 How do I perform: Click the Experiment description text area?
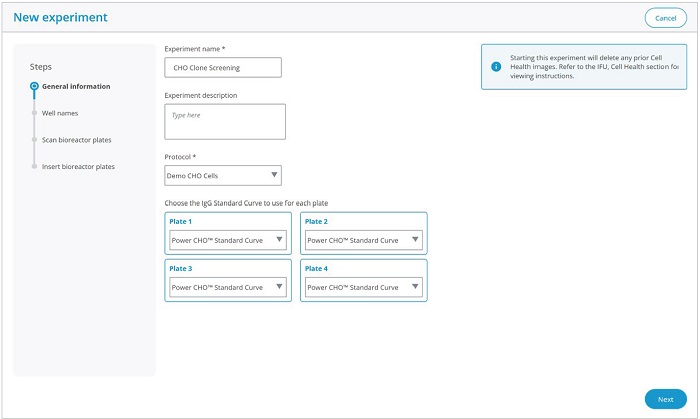pyautogui.click(x=225, y=122)
